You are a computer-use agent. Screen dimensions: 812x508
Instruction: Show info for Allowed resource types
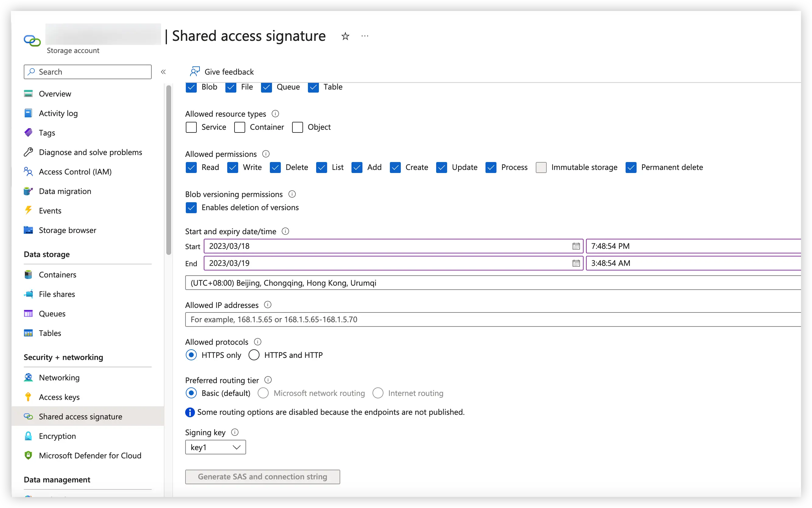275,114
